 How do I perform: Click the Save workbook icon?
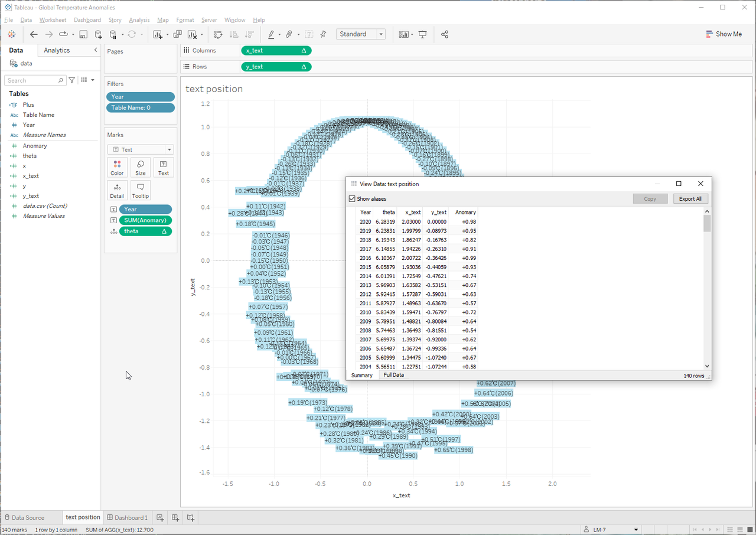83,34
